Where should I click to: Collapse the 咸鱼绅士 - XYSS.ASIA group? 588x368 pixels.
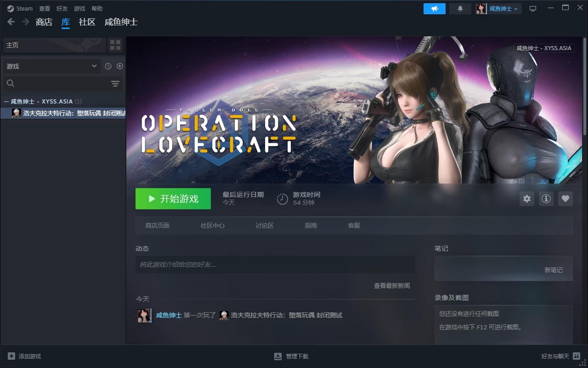click(6, 101)
